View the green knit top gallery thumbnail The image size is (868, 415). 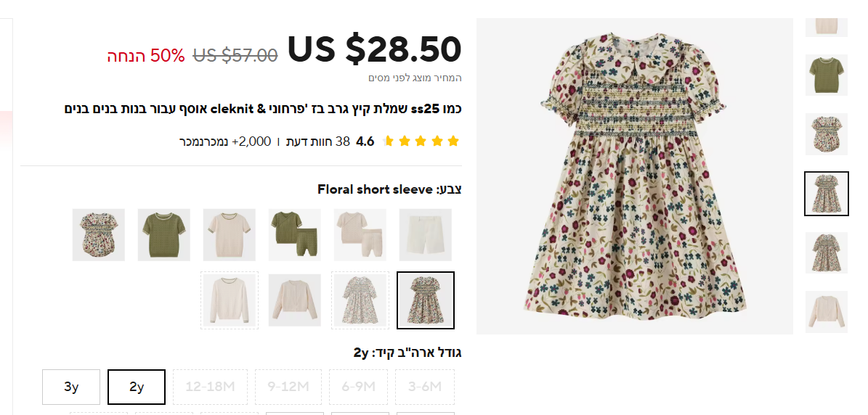(827, 75)
